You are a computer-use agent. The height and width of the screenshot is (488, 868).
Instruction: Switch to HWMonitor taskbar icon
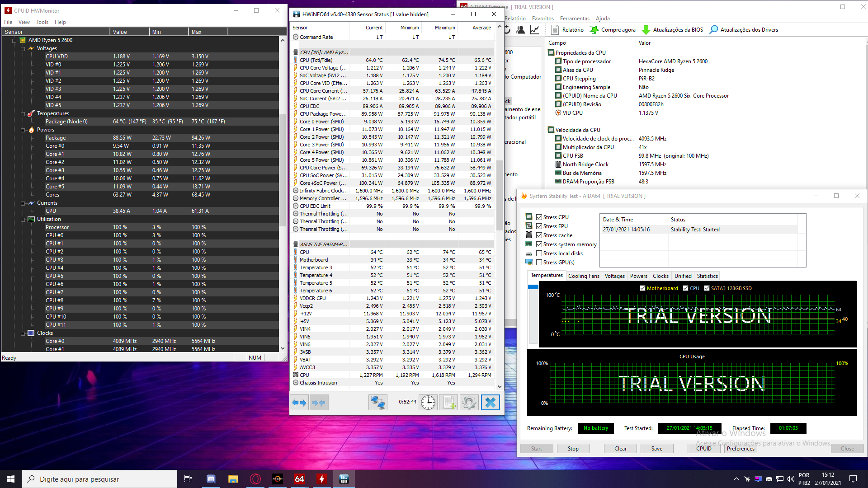tap(321, 479)
